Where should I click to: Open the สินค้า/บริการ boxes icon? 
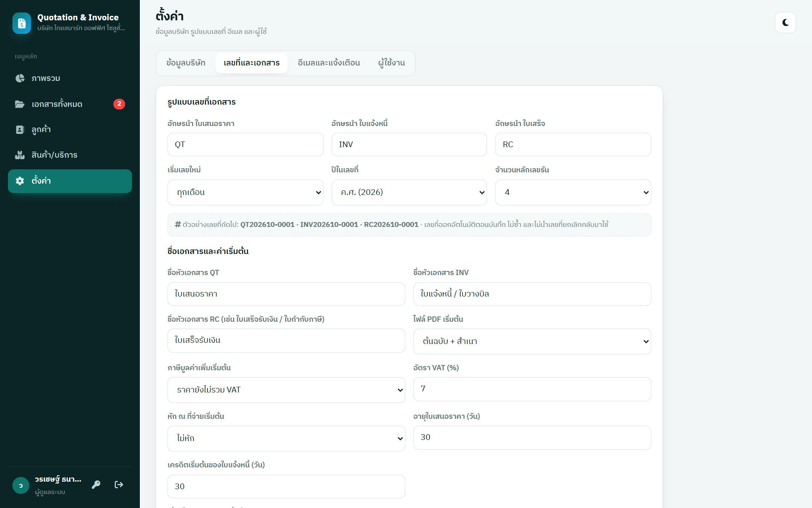point(20,155)
